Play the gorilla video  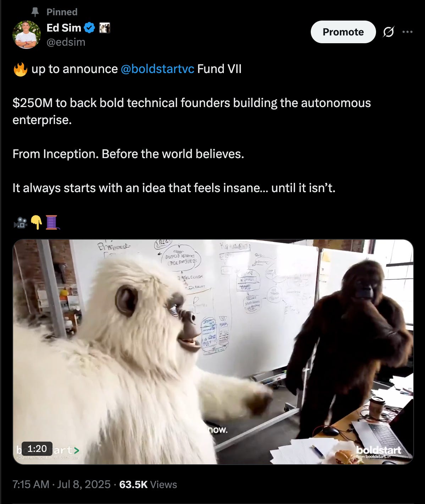pyautogui.click(x=213, y=352)
